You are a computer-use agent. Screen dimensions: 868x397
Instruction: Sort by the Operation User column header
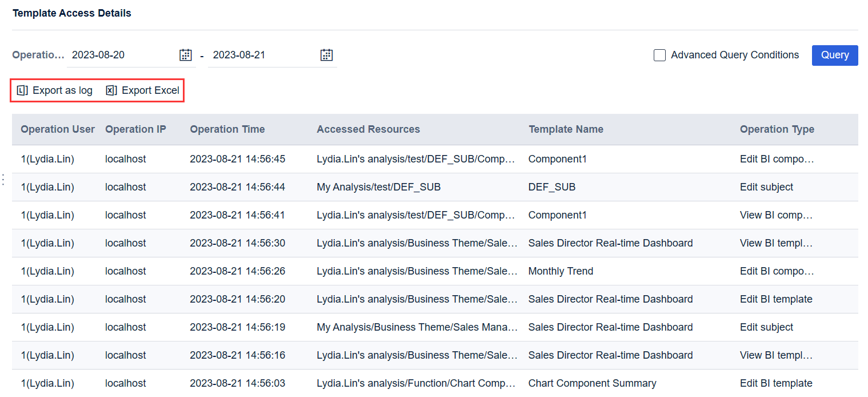click(x=57, y=129)
